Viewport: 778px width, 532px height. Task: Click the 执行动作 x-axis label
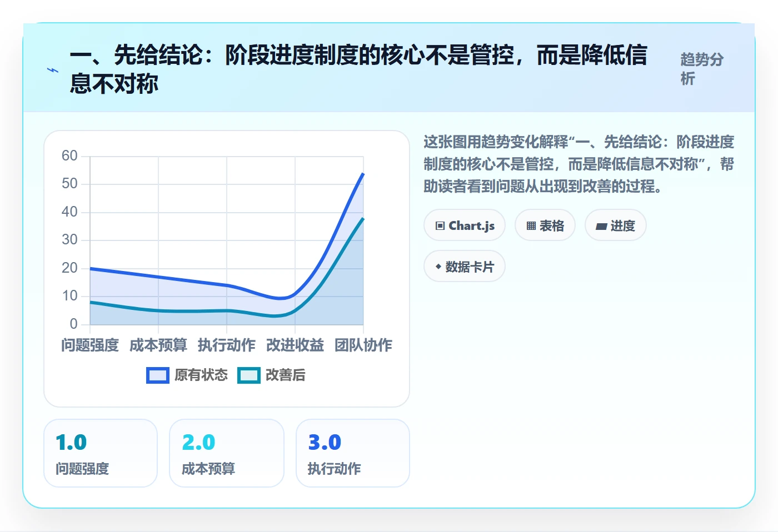coord(227,345)
